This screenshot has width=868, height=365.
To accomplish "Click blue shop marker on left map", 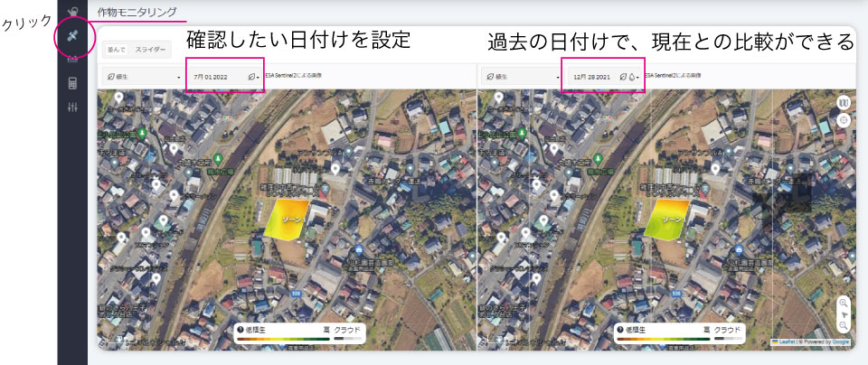I will click(358, 250).
